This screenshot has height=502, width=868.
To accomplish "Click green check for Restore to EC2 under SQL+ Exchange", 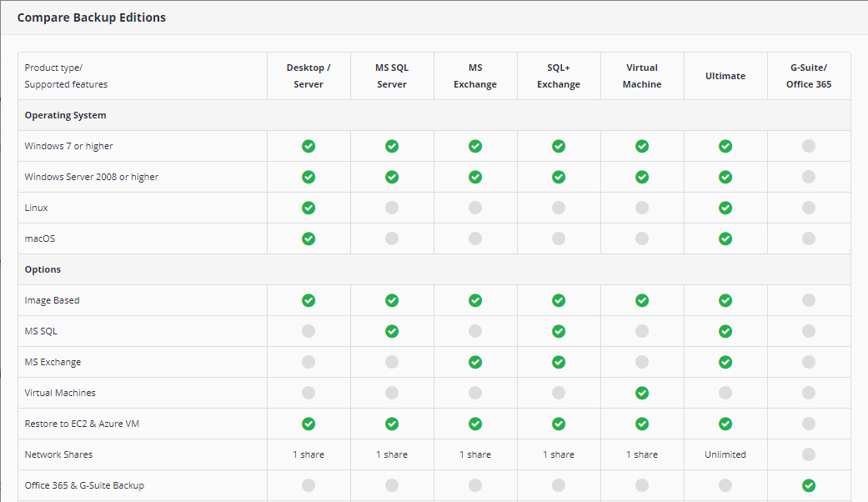I will [559, 424].
